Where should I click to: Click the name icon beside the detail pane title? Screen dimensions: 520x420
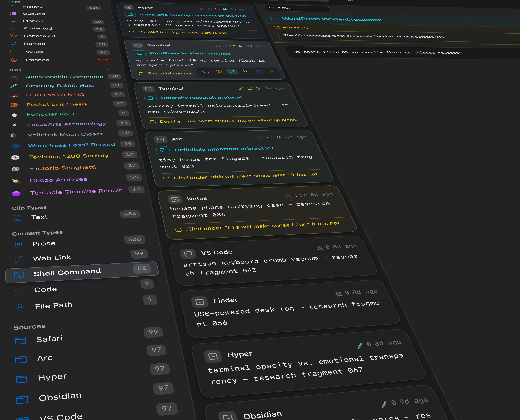pyautogui.click(x=274, y=18)
